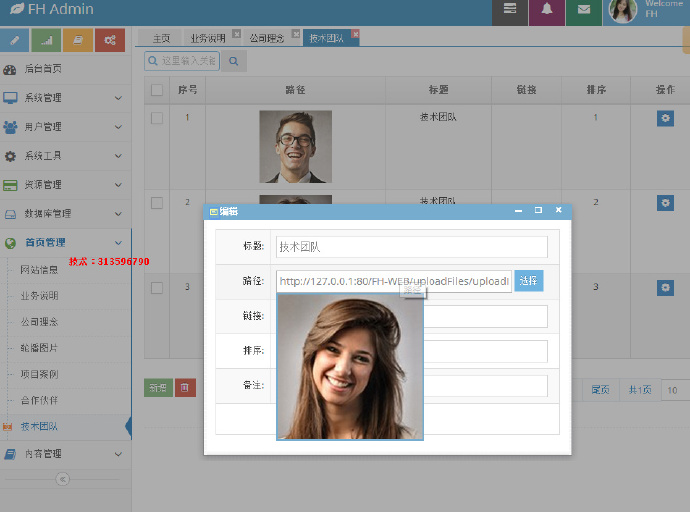Click the 标题 input field in dialog
Image resolution: width=690 pixels, height=512 pixels.
[x=411, y=247]
